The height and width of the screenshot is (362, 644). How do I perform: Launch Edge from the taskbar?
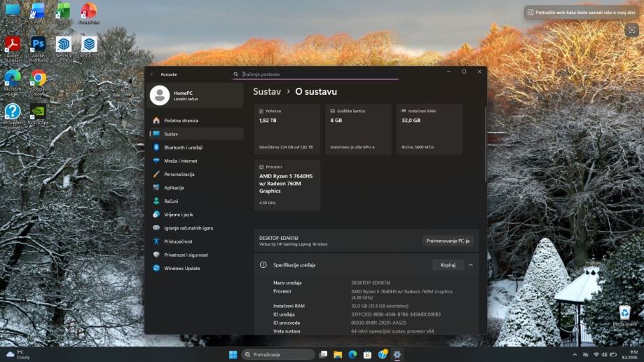click(352, 354)
